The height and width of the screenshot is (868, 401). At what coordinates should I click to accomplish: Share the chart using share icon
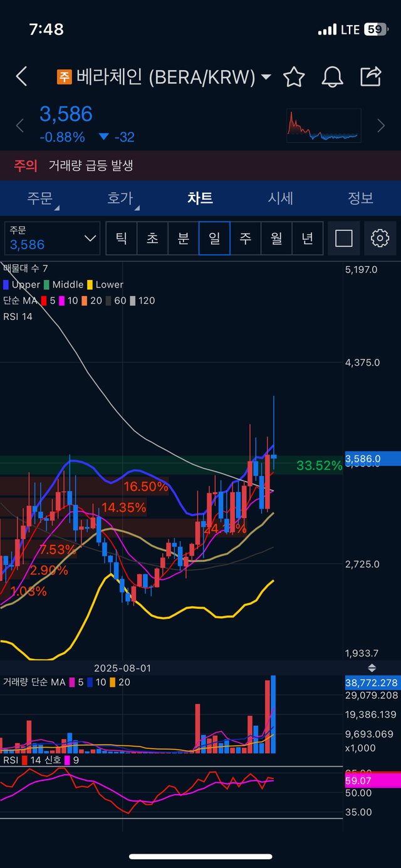point(371,76)
